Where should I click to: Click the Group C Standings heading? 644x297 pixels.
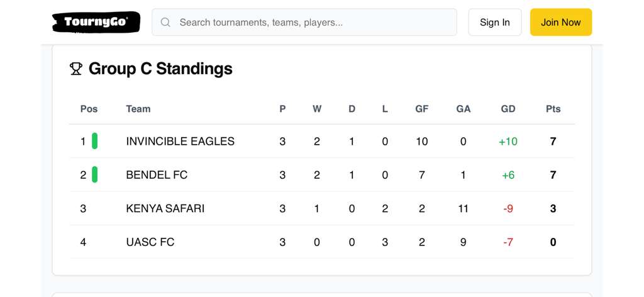(160, 69)
